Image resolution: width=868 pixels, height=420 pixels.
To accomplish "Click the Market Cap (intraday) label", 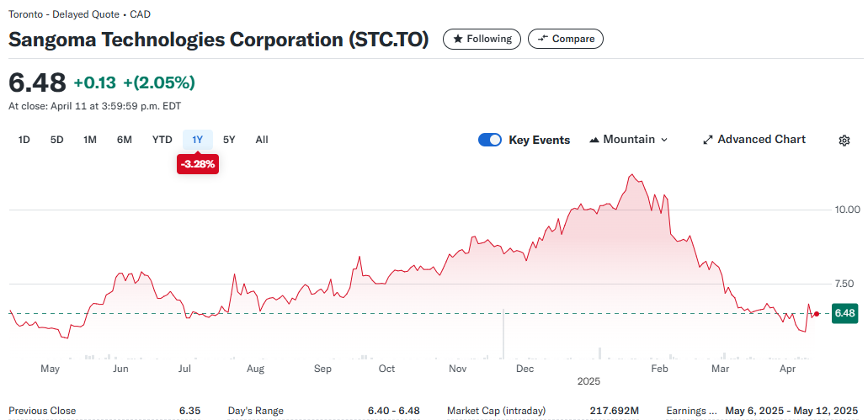I will pyautogui.click(x=496, y=411).
